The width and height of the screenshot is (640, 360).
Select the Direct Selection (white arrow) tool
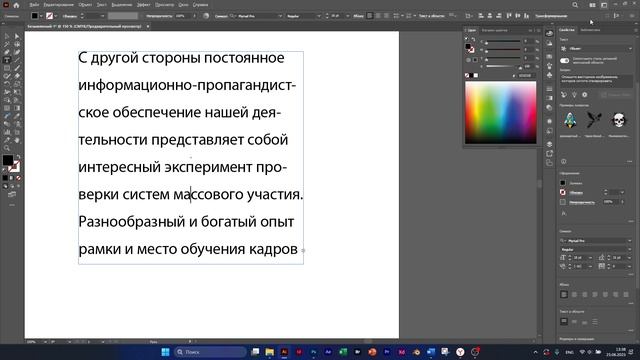point(17,37)
